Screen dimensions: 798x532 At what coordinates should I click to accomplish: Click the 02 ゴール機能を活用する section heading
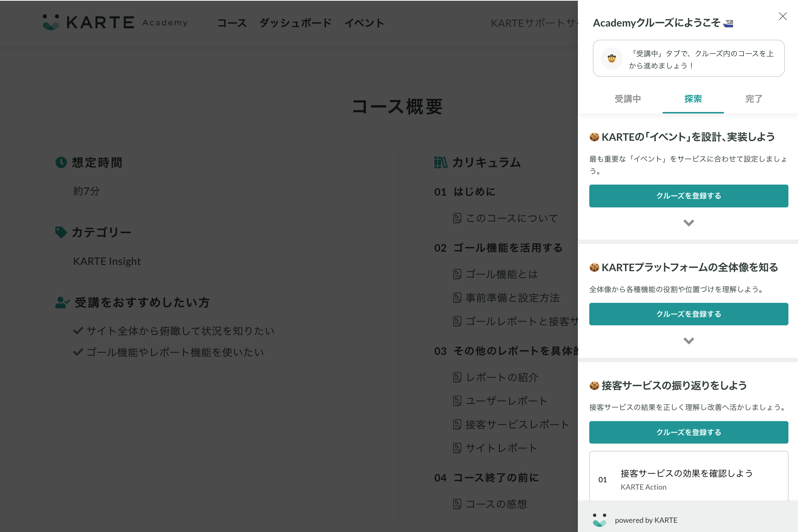click(499, 248)
